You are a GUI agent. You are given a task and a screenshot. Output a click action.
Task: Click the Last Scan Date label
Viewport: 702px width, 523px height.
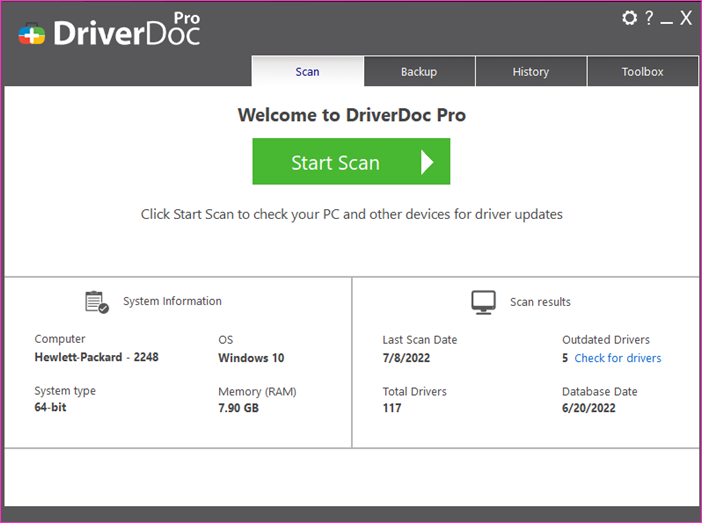[x=420, y=340]
